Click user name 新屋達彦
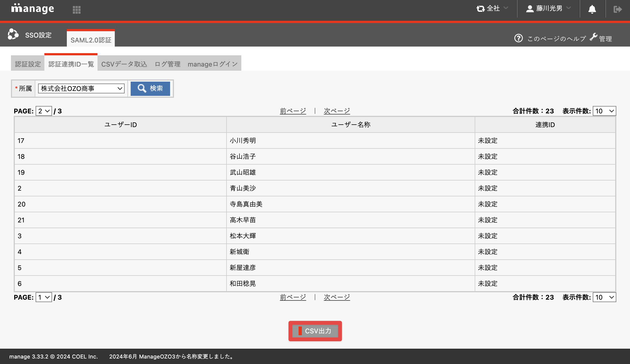Viewport: 630px width, 364px height. coord(243,268)
